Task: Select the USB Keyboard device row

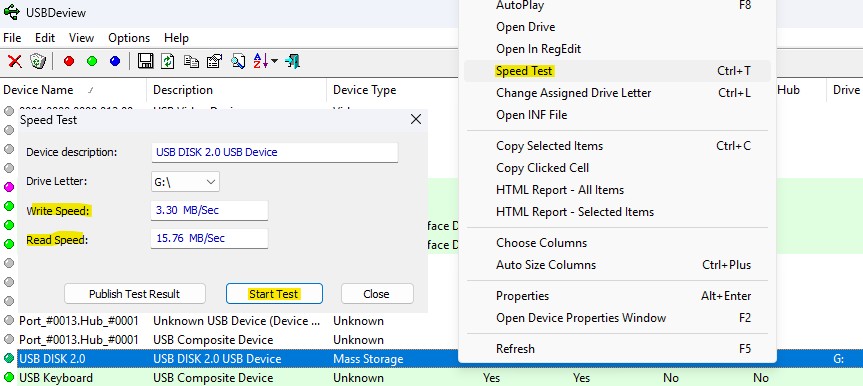Action: (x=432, y=378)
